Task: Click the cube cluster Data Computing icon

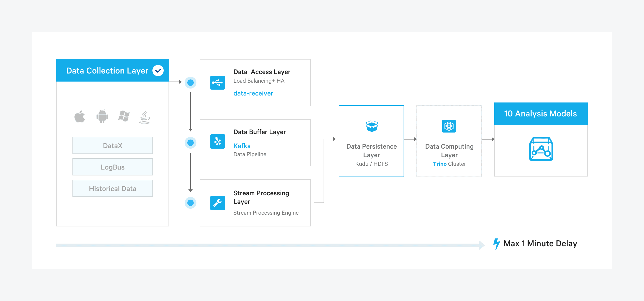Action: point(449,126)
